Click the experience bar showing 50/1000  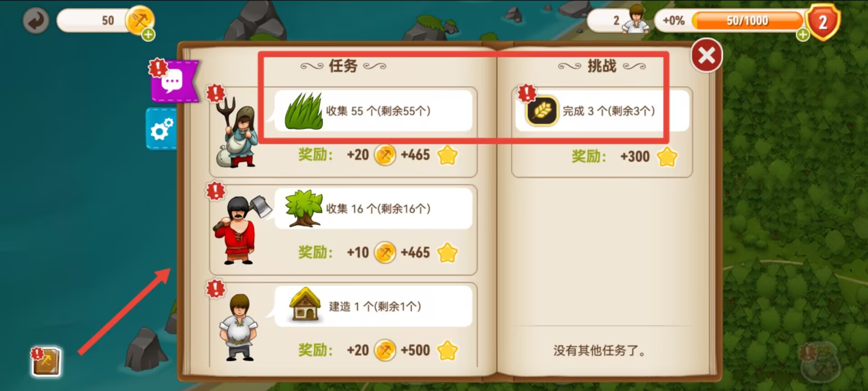coord(747,20)
